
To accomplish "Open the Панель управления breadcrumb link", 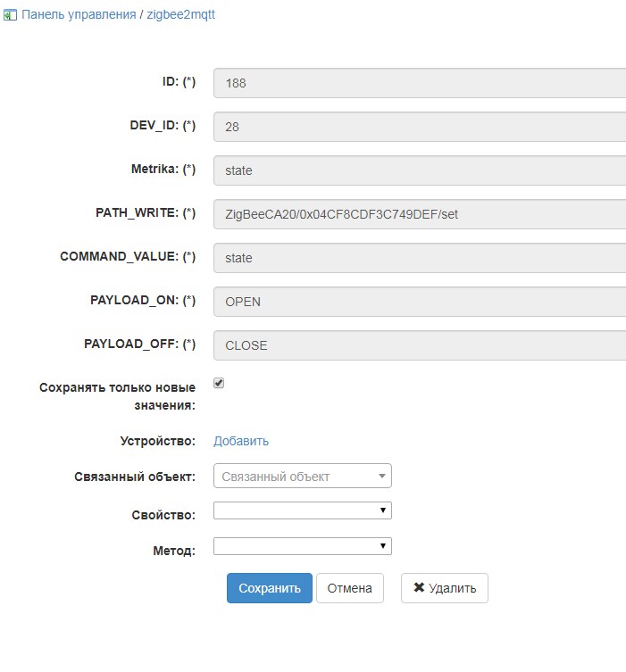I will (78, 15).
